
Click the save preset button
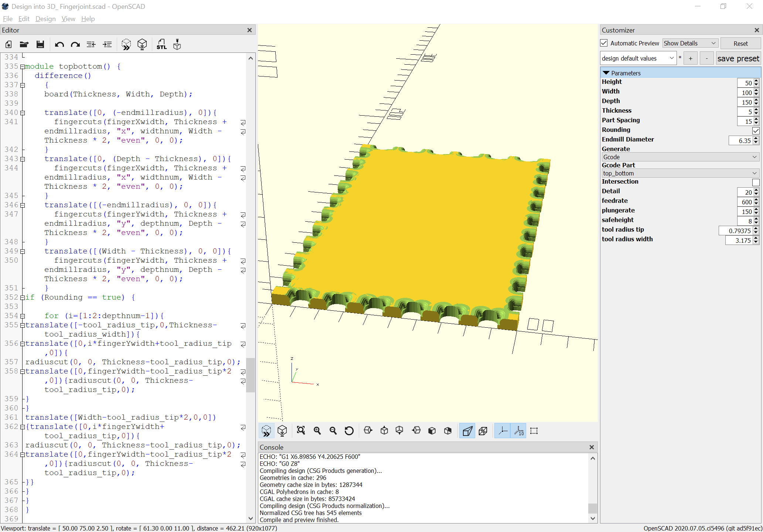click(x=738, y=58)
